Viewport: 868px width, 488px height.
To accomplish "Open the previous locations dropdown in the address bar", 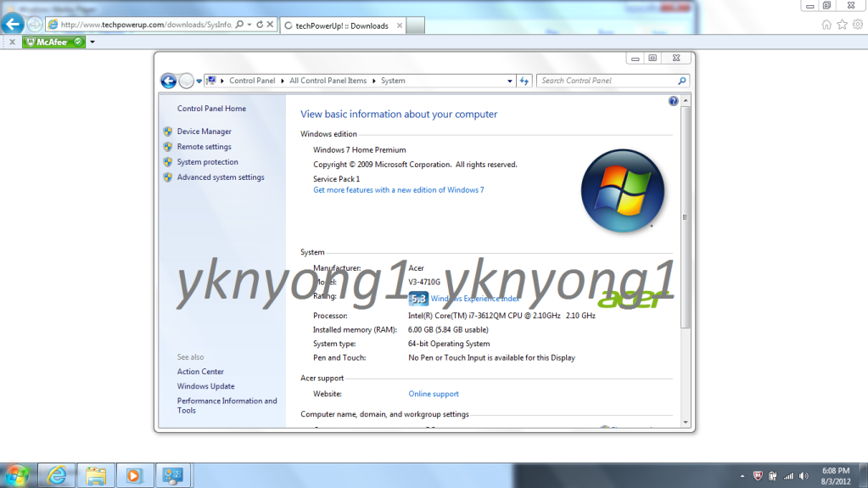I will 509,81.
